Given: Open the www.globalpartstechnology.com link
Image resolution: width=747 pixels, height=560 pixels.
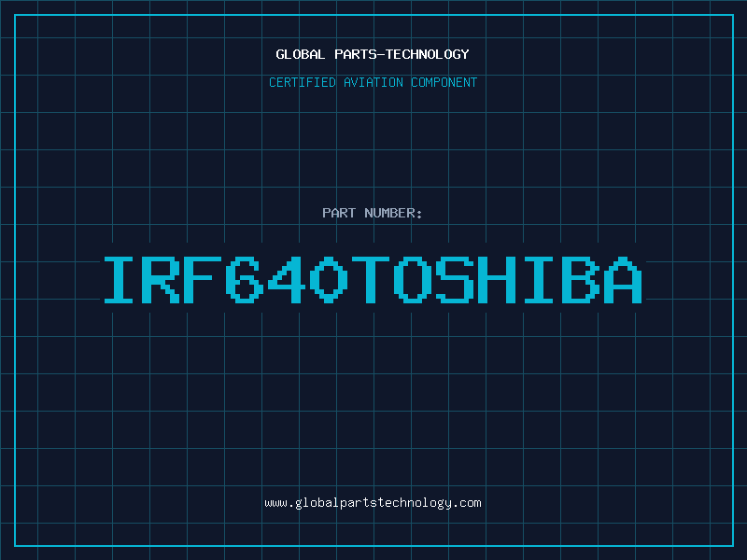Looking at the screenshot, I should pos(373,503).
